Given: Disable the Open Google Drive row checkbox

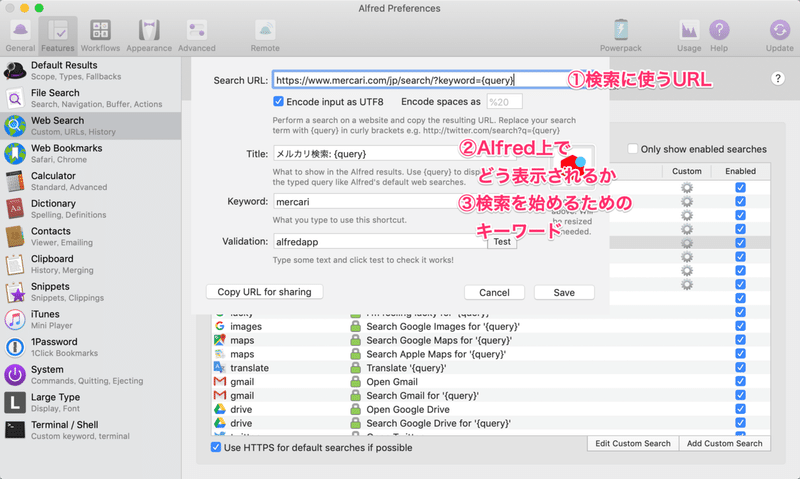Looking at the screenshot, I should [x=740, y=409].
